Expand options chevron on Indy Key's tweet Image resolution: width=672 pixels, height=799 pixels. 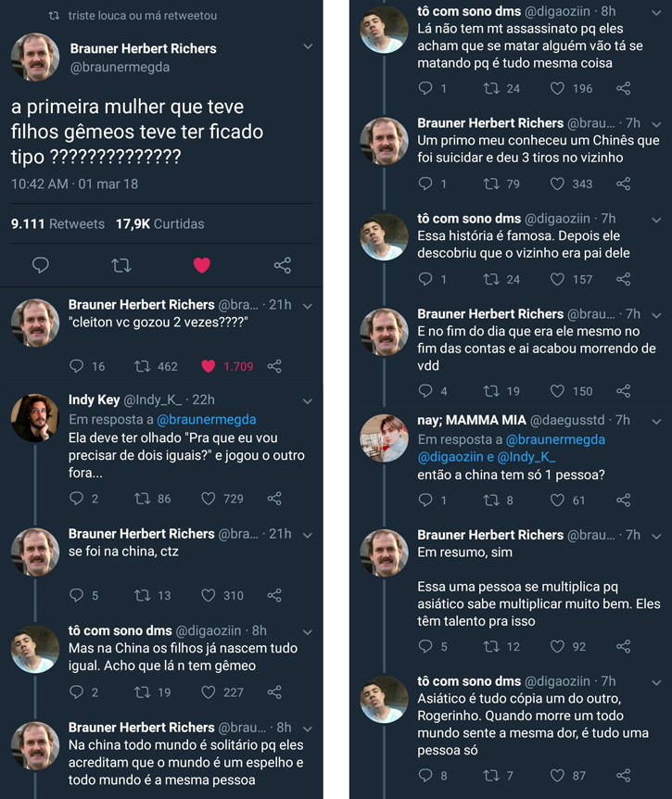pos(308,399)
